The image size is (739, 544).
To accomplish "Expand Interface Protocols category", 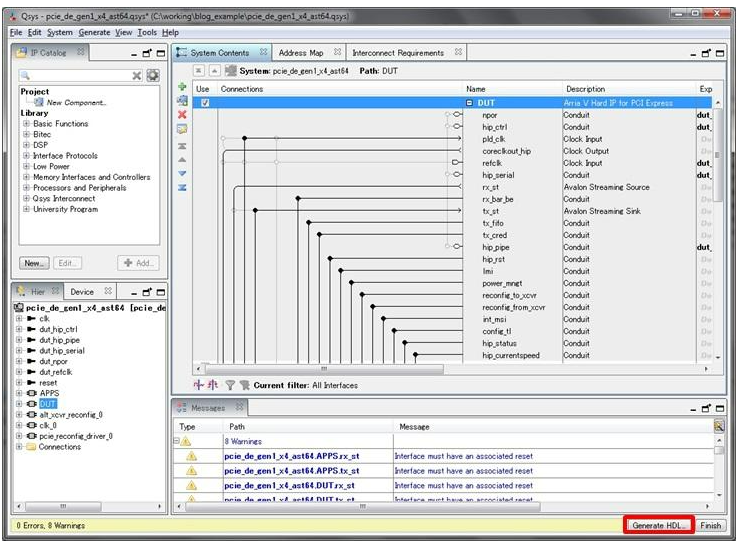I will point(26,156).
